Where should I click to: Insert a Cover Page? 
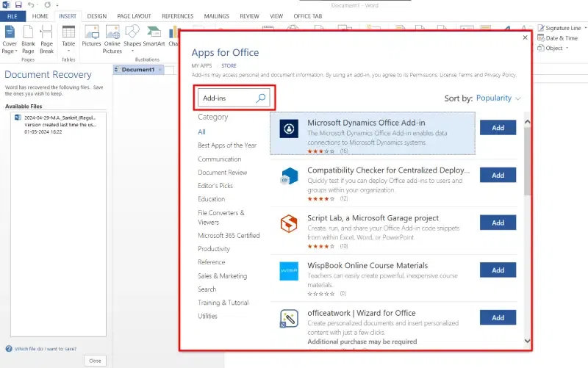10,40
